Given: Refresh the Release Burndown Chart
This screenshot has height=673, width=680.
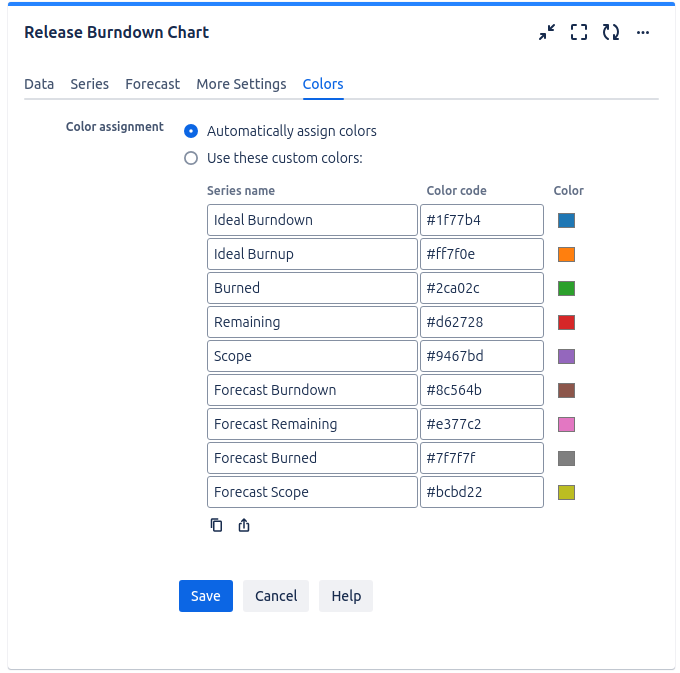Looking at the screenshot, I should (610, 32).
